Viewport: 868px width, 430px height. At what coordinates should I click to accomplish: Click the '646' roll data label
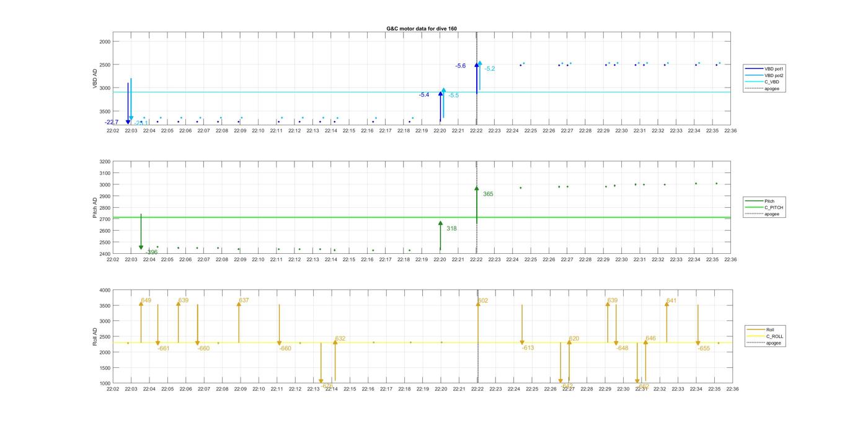650,339
